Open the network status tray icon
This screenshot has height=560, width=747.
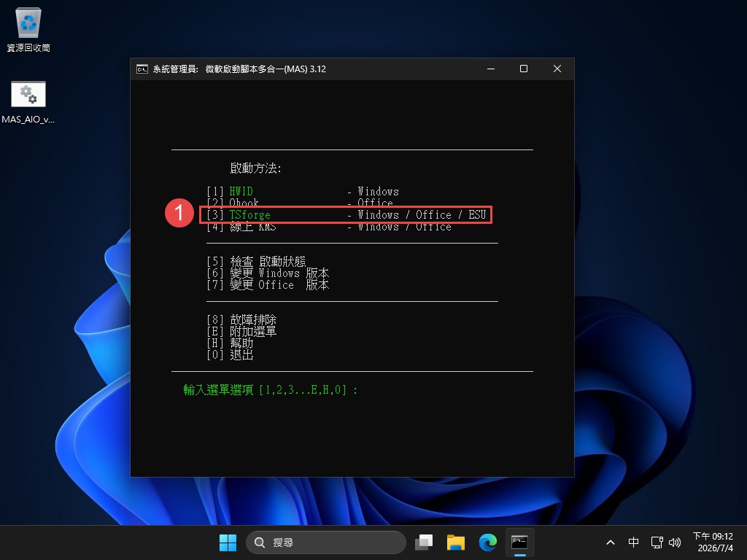tap(657, 542)
